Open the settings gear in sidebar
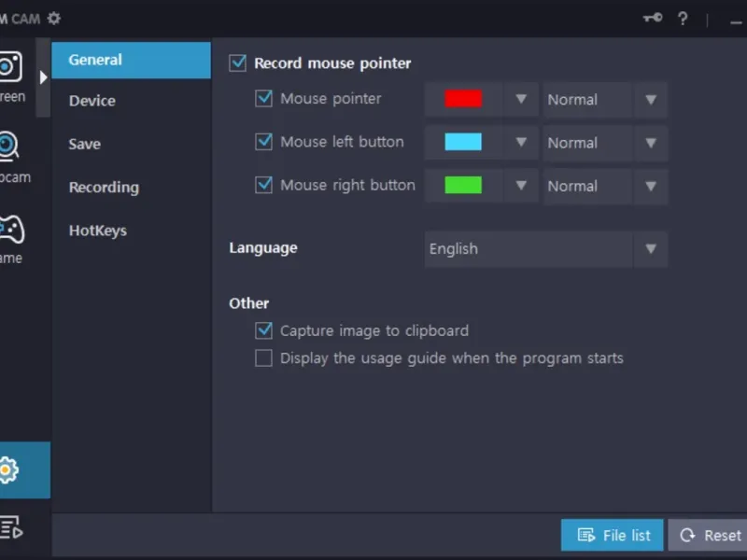The image size is (747, 560). 9,470
